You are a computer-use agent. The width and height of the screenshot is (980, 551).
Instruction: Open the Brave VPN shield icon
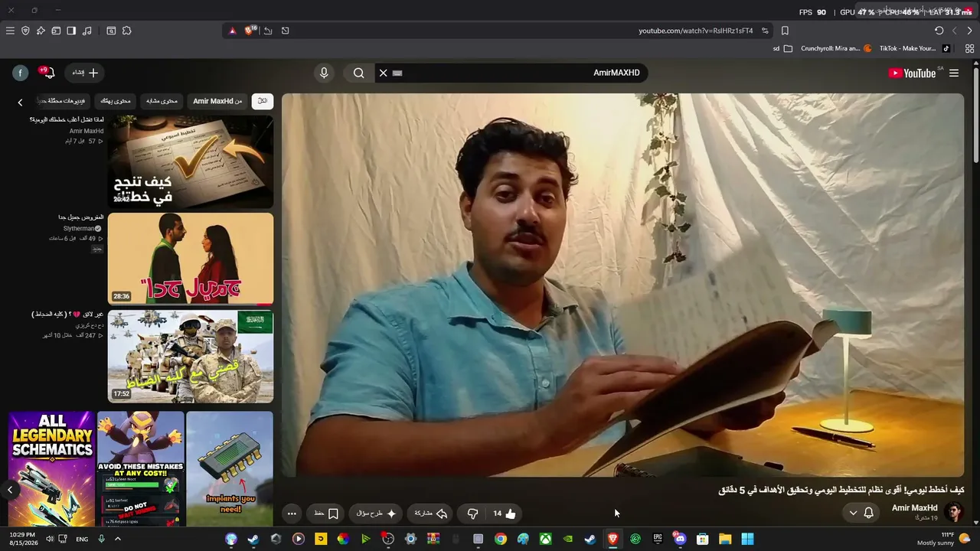point(25,31)
